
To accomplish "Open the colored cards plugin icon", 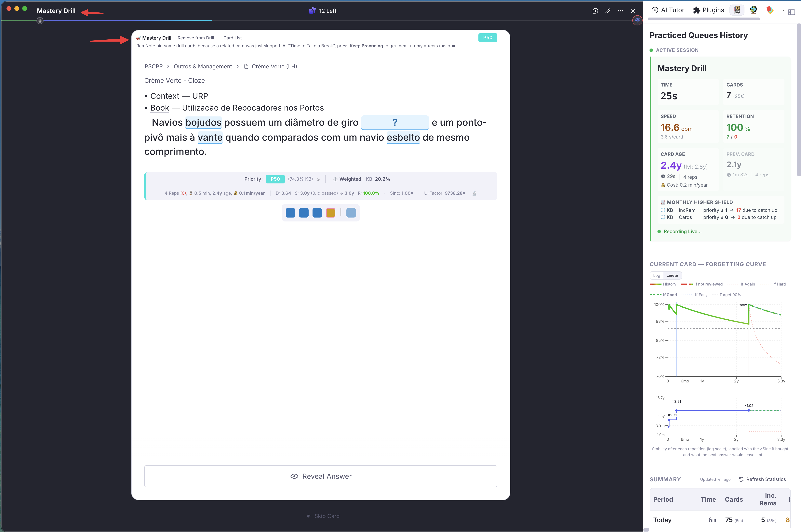I will [770, 10].
